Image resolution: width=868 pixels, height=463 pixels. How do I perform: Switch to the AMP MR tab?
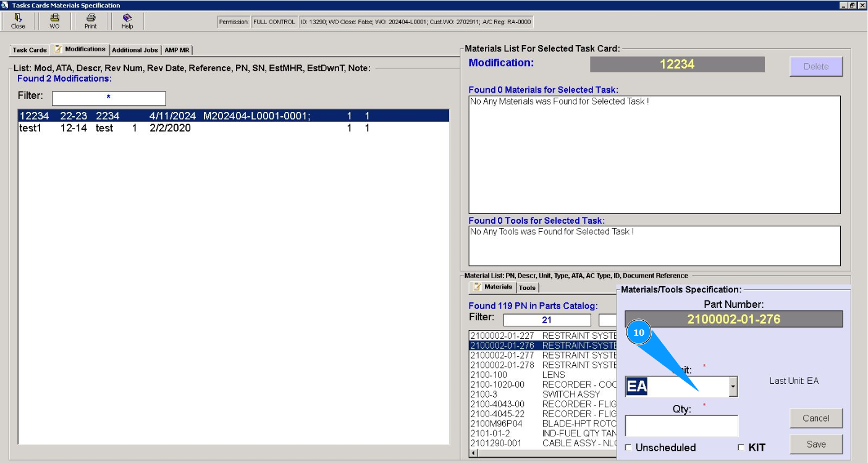coord(177,50)
